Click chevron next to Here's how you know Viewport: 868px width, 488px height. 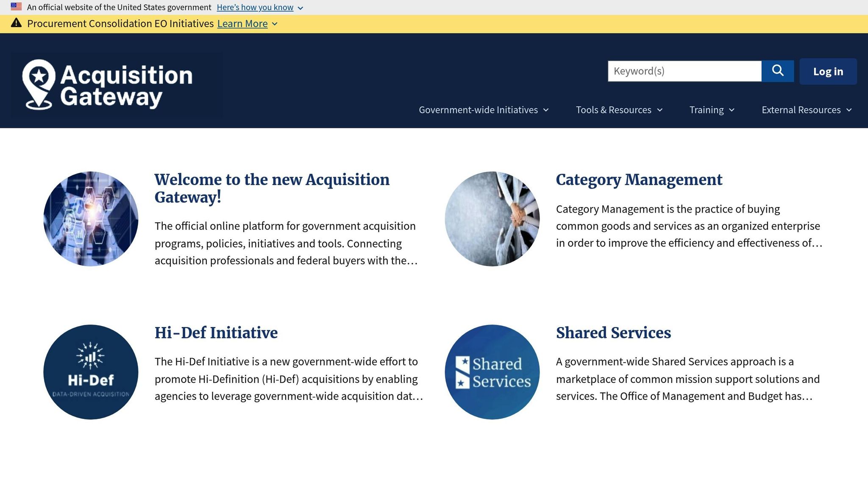click(300, 8)
